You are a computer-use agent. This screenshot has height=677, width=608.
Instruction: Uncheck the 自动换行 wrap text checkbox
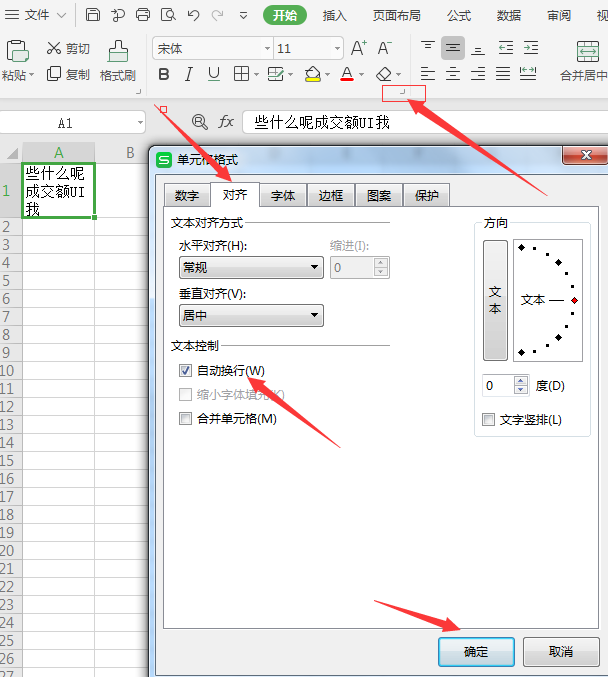click(x=185, y=371)
